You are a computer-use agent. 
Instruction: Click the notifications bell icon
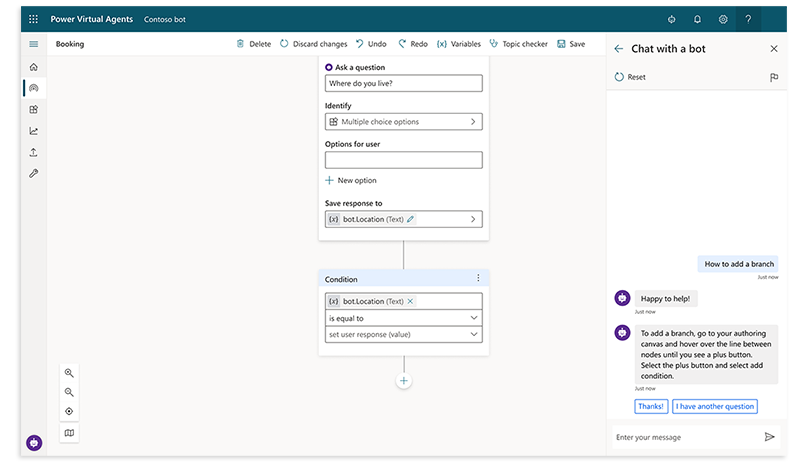click(697, 19)
